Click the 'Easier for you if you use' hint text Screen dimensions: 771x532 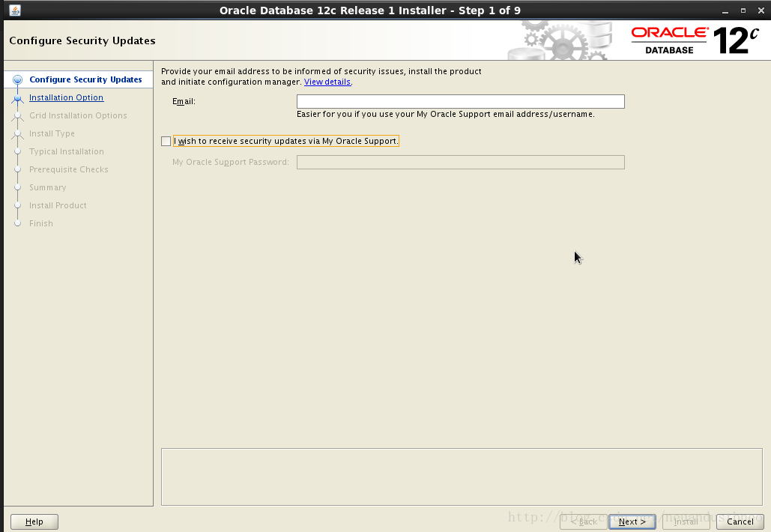pos(446,114)
